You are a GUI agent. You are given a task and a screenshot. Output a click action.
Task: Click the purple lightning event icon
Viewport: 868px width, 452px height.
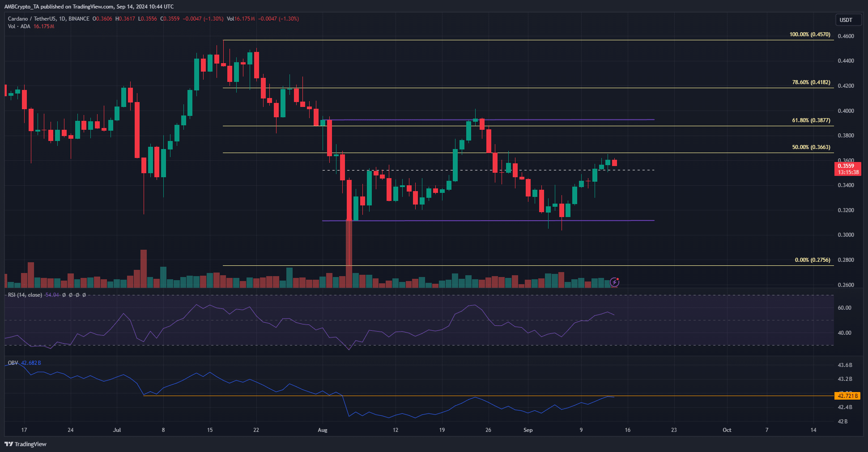614,282
